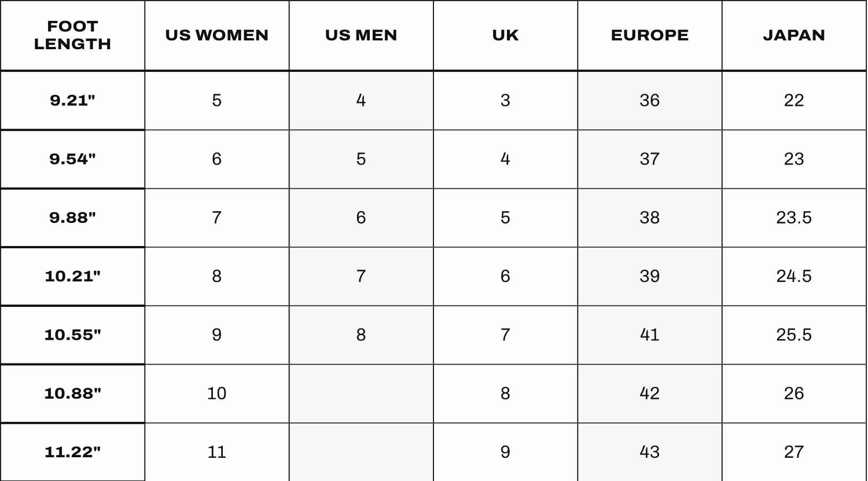
Task: Select the JAPAN column header
Action: (794, 35)
